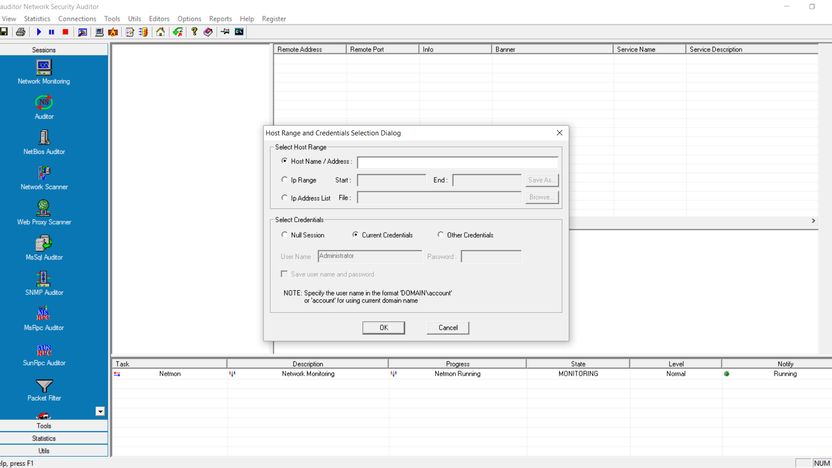Open SNMP Auditor in sidebar

click(x=44, y=283)
